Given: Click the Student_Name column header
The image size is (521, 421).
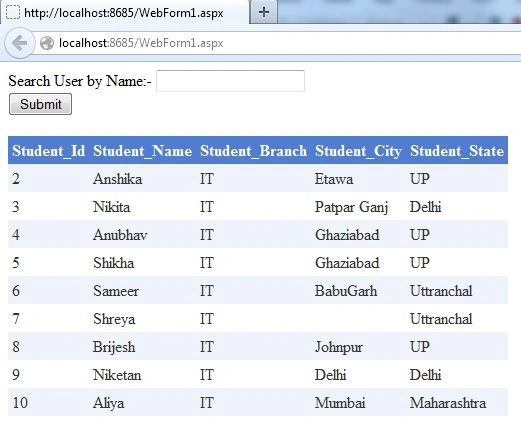Looking at the screenshot, I should 143,151.
